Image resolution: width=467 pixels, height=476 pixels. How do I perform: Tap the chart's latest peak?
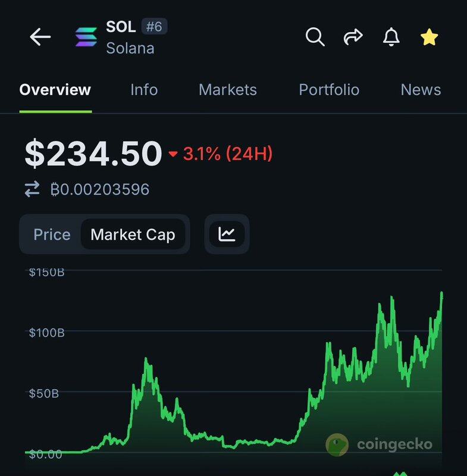[441, 294]
